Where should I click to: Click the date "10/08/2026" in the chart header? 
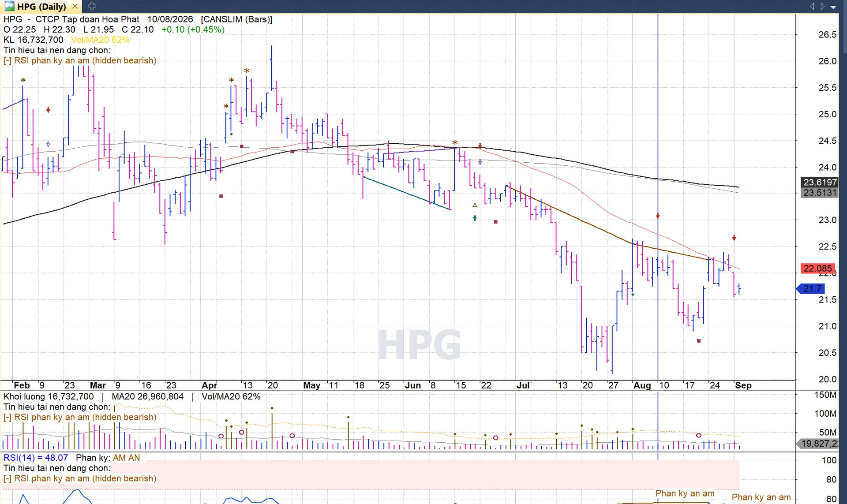170,19
